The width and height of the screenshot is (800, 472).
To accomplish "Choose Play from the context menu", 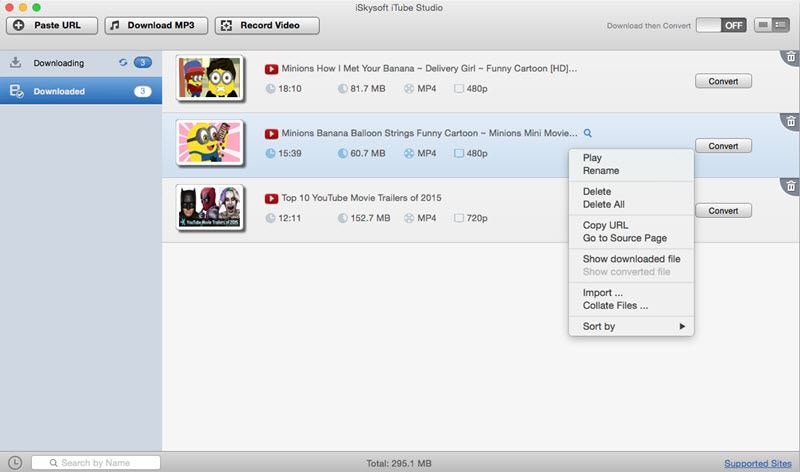I will (631, 158).
